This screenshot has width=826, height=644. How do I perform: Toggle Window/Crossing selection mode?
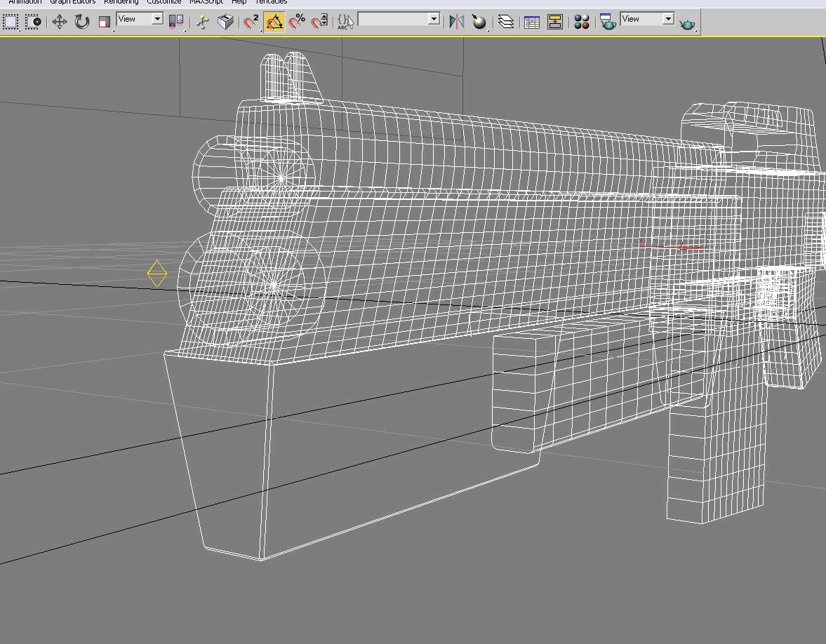[x=33, y=22]
